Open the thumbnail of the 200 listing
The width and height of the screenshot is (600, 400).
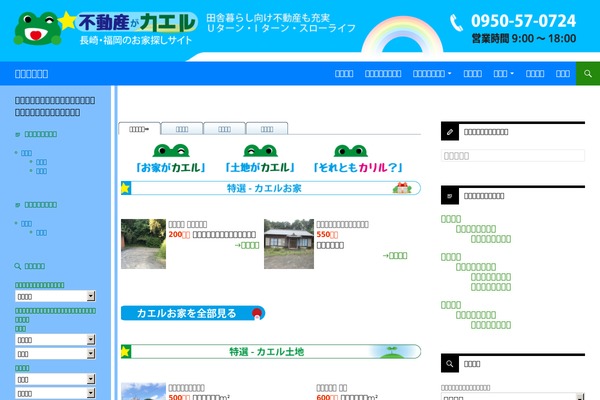click(x=143, y=244)
